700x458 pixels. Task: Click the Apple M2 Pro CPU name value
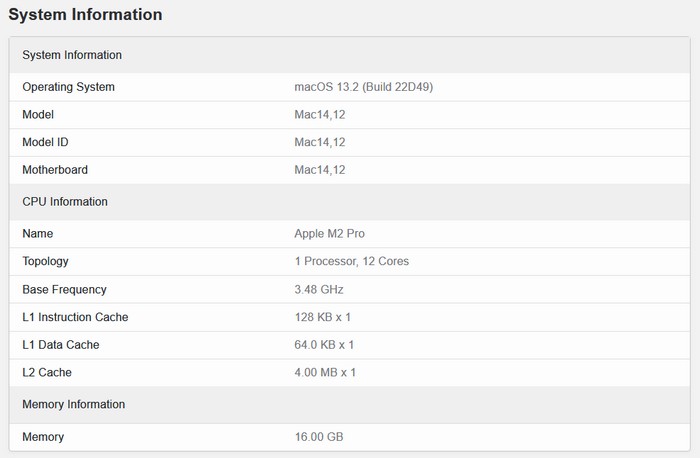pos(329,234)
